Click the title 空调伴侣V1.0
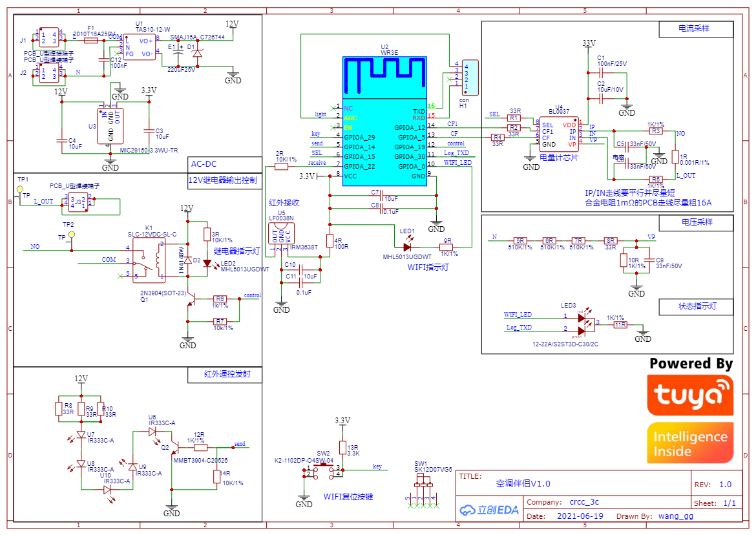756x535 pixels. point(523,483)
